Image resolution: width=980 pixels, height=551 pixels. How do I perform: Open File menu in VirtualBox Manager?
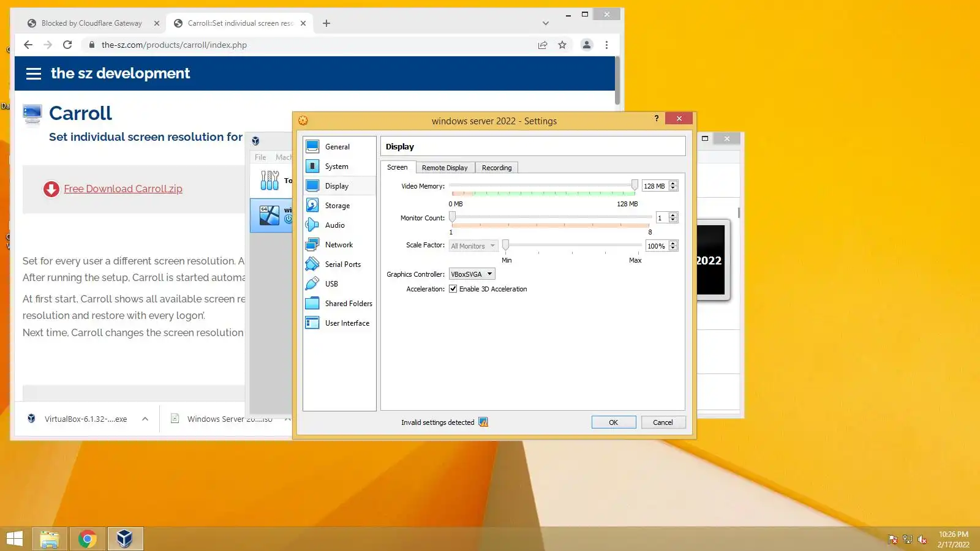(260, 157)
